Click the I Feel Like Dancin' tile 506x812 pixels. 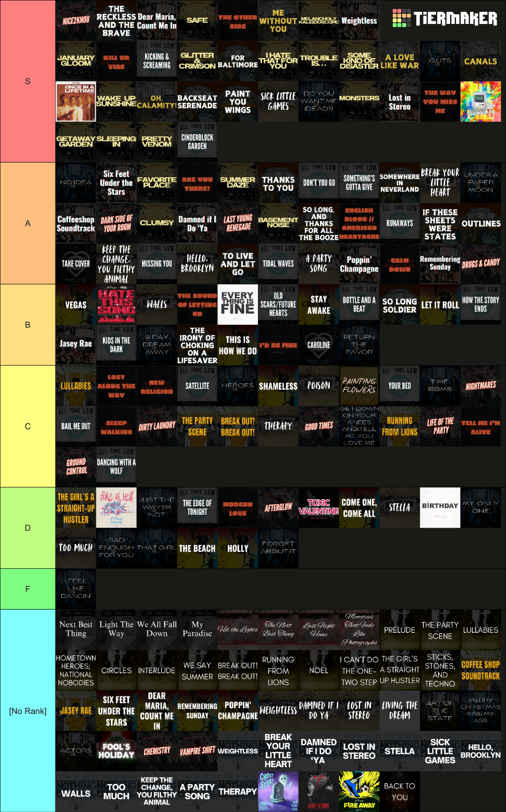point(76,589)
